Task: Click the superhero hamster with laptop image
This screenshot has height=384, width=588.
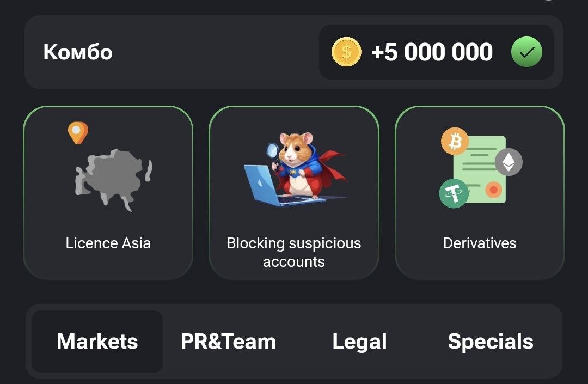Action: pos(295,169)
